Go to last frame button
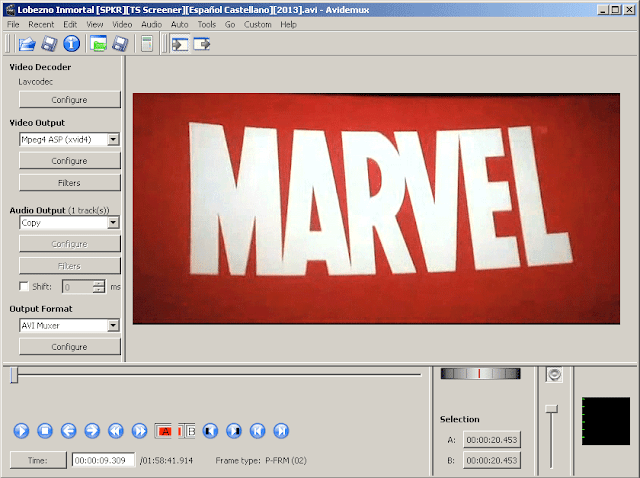640x478 pixels. [281, 431]
